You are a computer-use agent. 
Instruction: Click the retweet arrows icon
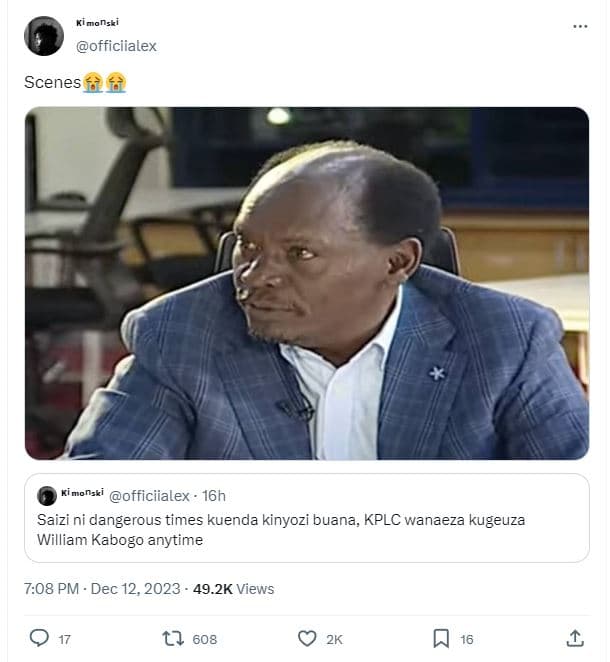(x=174, y=638)
